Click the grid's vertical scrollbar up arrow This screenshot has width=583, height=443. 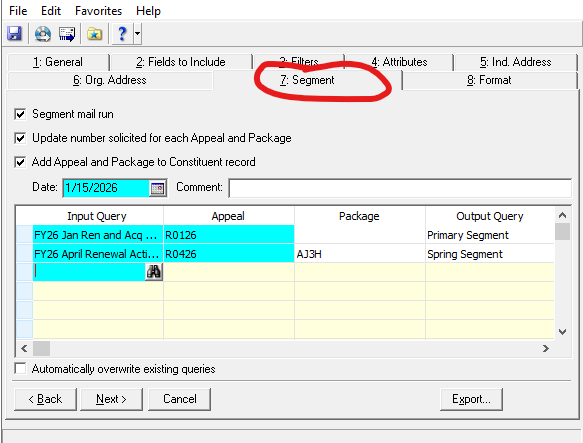point(563,215)
